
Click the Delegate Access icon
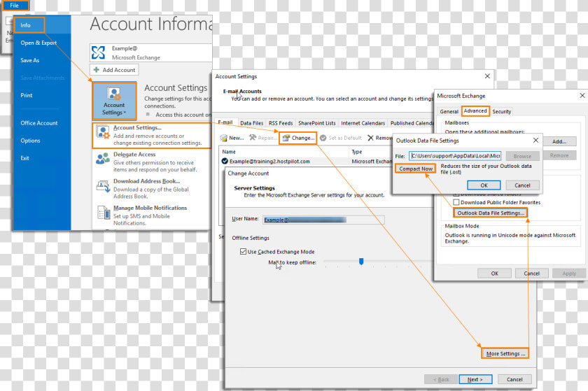pos(103,159)
